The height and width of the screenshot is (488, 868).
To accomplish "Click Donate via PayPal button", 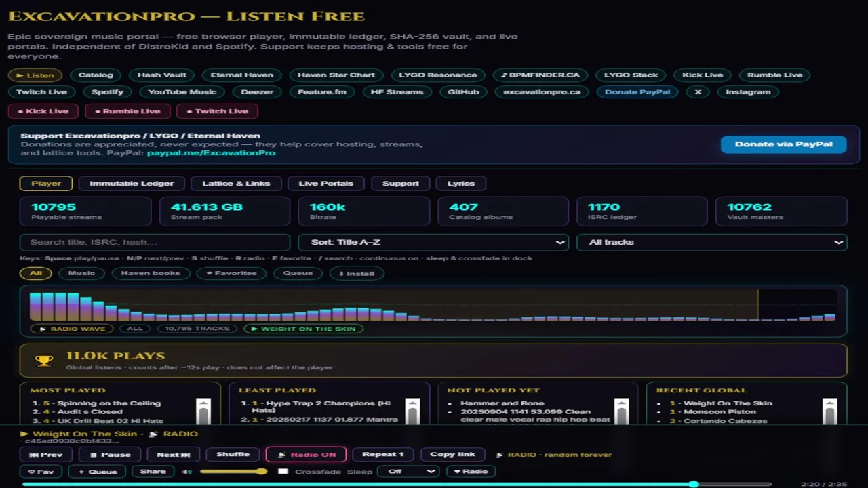I will [783, 144].
